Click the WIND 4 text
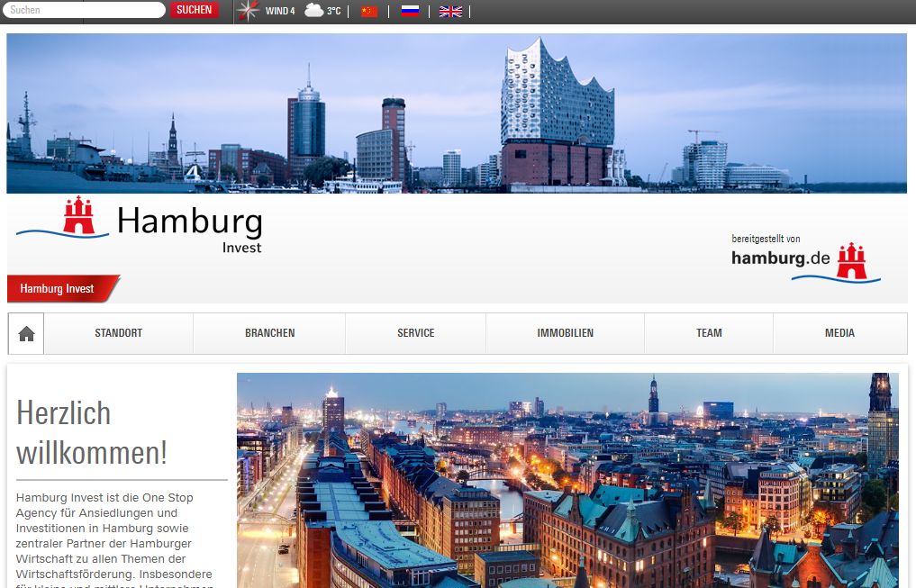 click(x=280, y=11)
